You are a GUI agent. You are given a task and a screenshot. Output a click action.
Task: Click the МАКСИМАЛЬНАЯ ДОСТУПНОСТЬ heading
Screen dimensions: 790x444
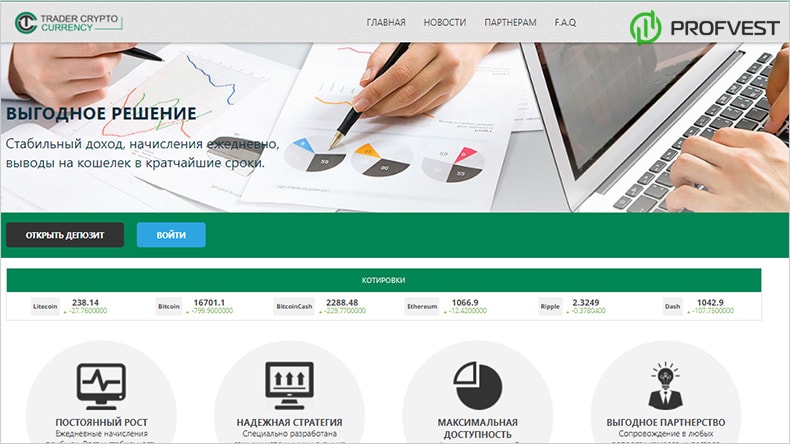click(x=478, y=428)
